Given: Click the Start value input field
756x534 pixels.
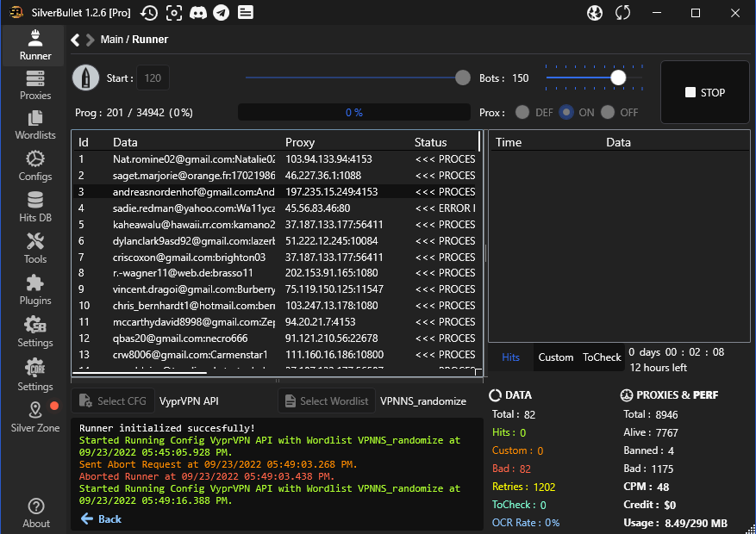Looking at the screenshot, I should 153,78.
